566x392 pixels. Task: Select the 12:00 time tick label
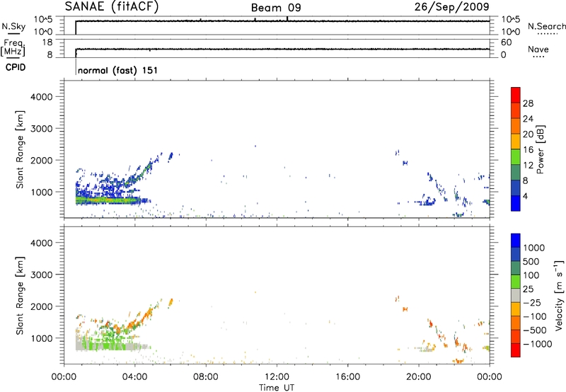pyautogui.click(x=277, y=377)
